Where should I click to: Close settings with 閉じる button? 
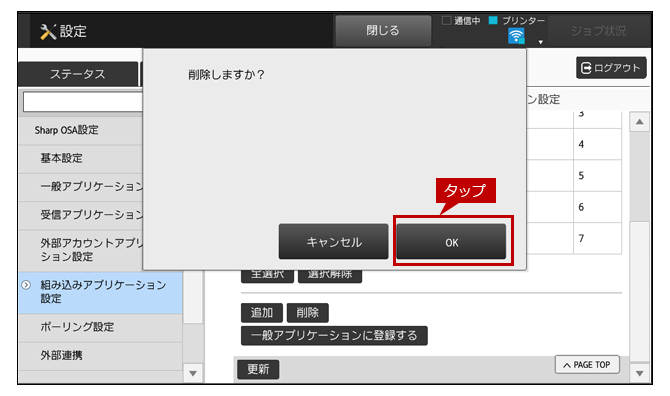pos(383,30)
